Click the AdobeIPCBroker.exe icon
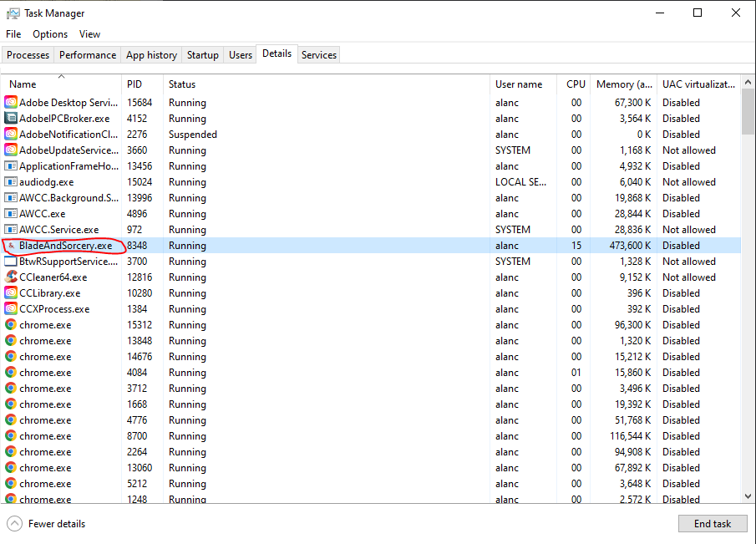The image size is (756, 544). (x=11, y=118)
